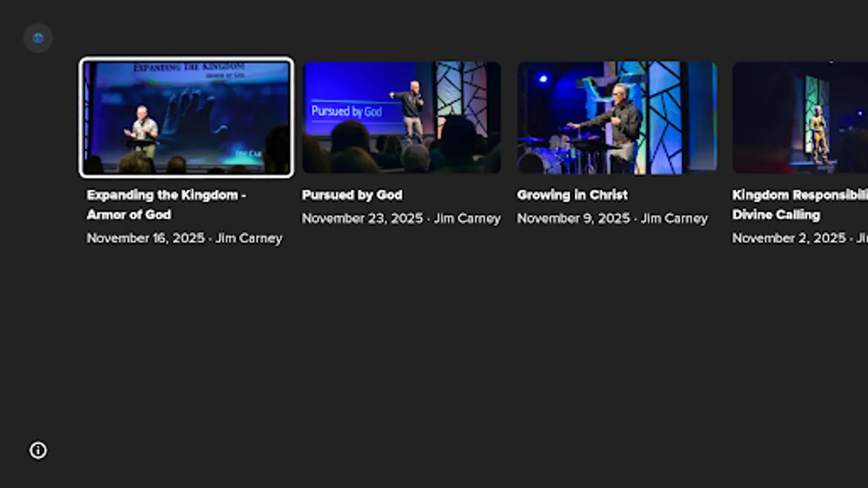Select the globe emblem button above the sermon list
868x488 pixels.
37,37
